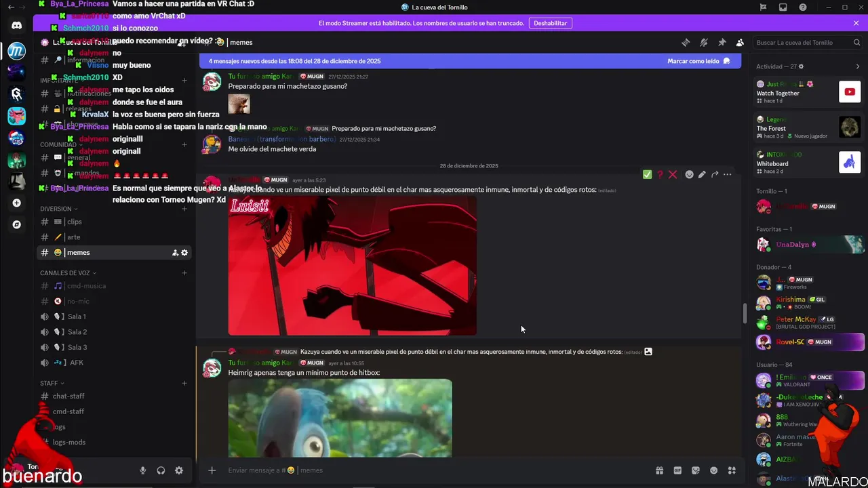Open the cmd-staff channel
Image resolution: width=868 pixels, height=488 pixels.
pos(115,411)
